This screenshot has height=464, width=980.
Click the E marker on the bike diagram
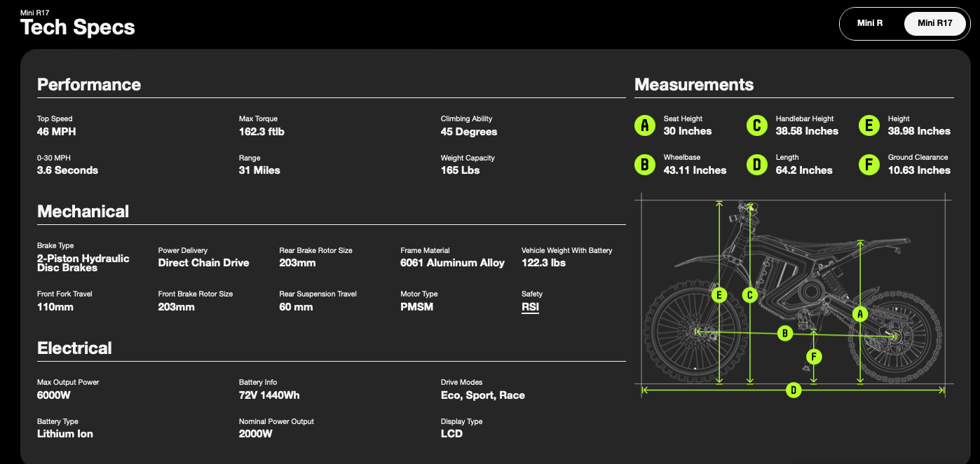tap(719, 295)
